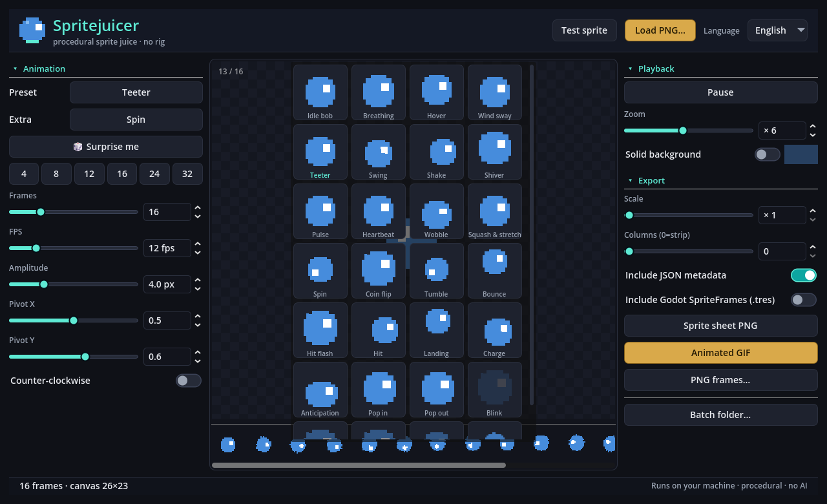Open Batch folder dialog
This screenshot has width=827, height=504.
click(720, 415)
